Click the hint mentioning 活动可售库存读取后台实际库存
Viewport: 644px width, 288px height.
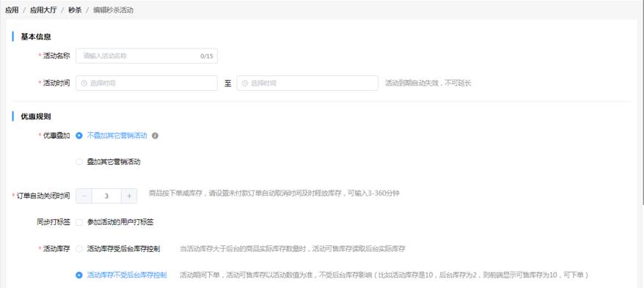click(x=293, y=249)
